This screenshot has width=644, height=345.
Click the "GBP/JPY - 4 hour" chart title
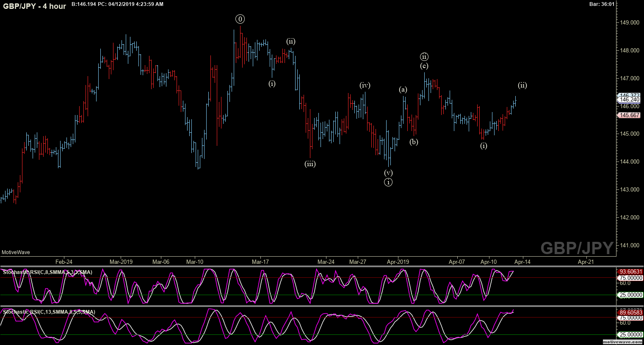(35, 6)
